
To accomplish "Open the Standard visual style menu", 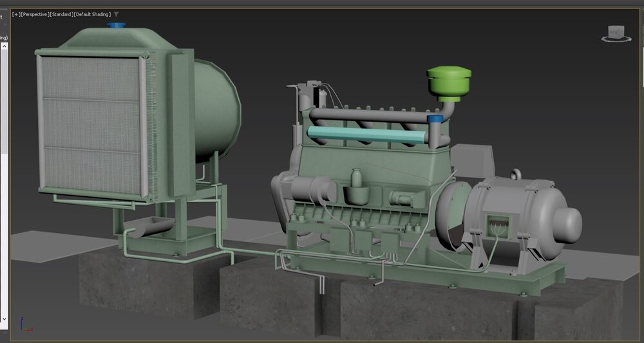I will point(61,14).
